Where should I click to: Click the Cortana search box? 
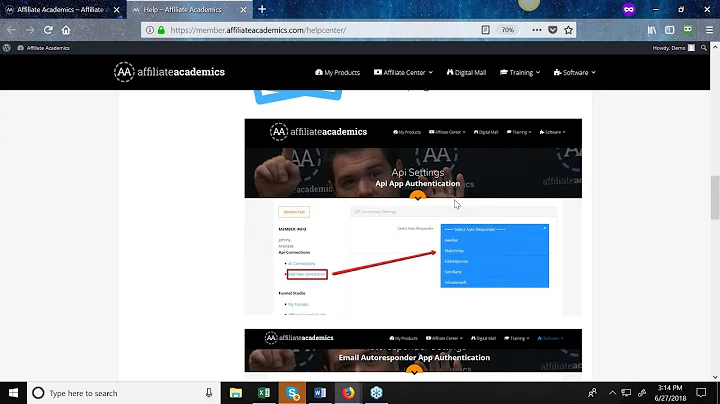[123, 393]
